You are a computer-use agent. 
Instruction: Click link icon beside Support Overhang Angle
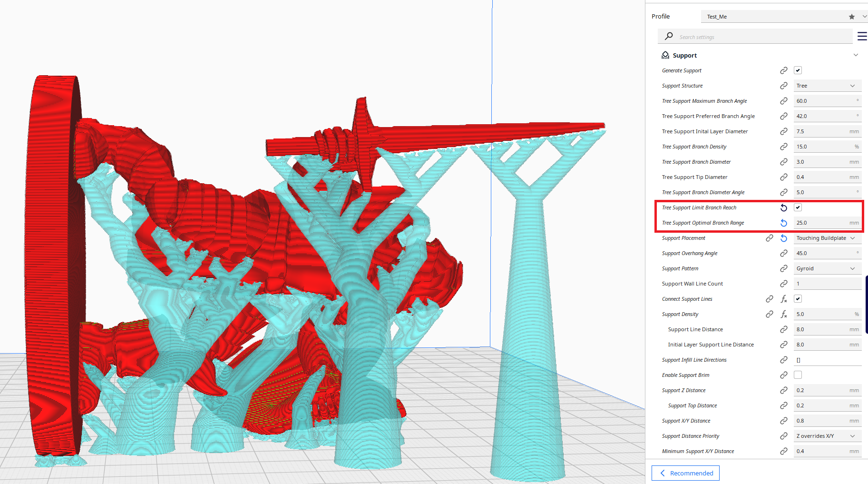pyautogui.click(x=783, y=253)
